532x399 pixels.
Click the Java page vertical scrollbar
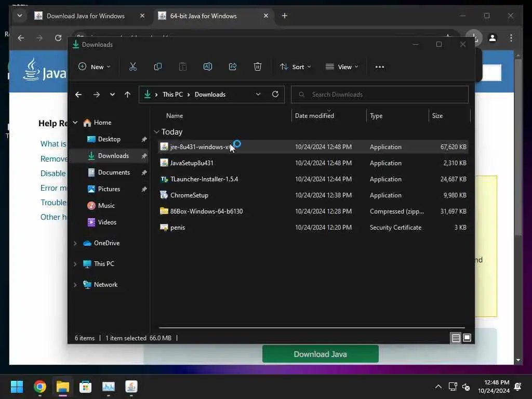518,148
